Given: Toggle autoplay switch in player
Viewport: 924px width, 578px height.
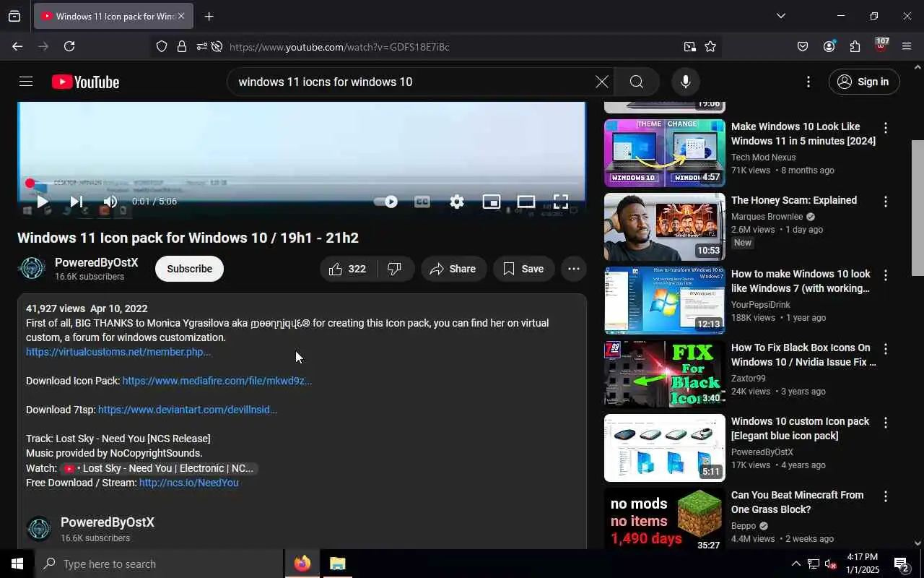Looking at the screenshot, I should point(385,202).
